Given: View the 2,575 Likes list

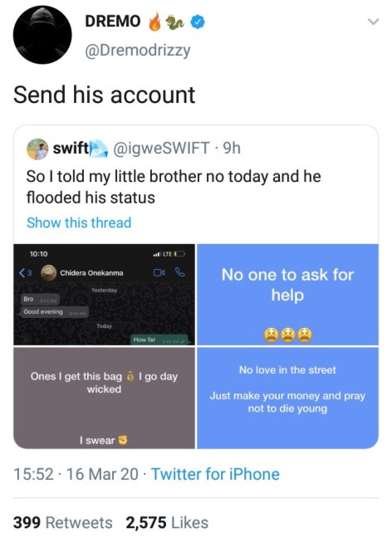Looking at the screenshot, I should tap(167, 522).
